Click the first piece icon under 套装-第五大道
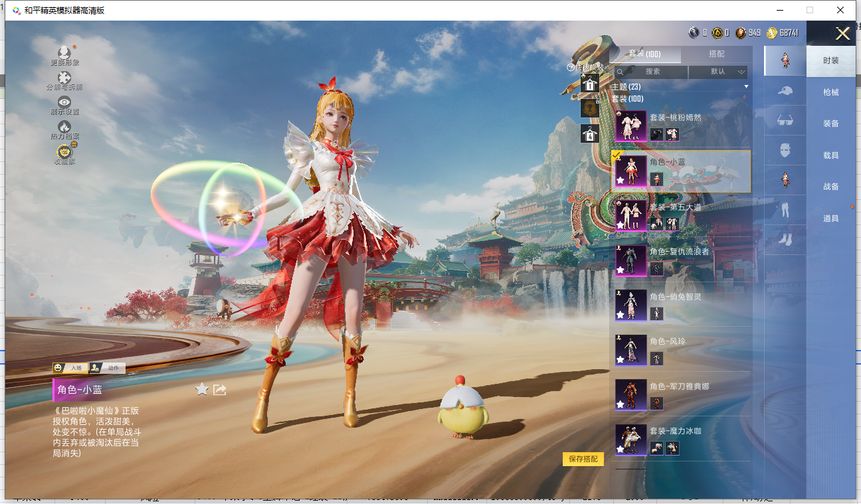This screenshot has height=504, width=861. coord(656,224)
